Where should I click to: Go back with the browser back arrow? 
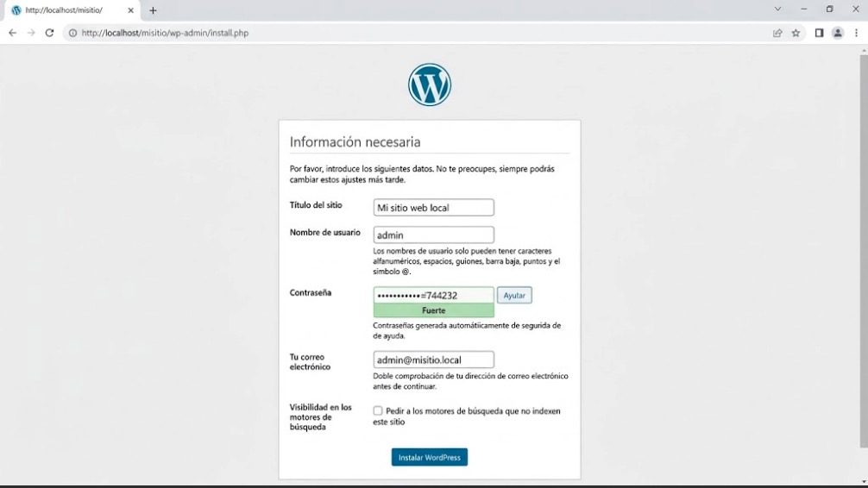point(12,34)
